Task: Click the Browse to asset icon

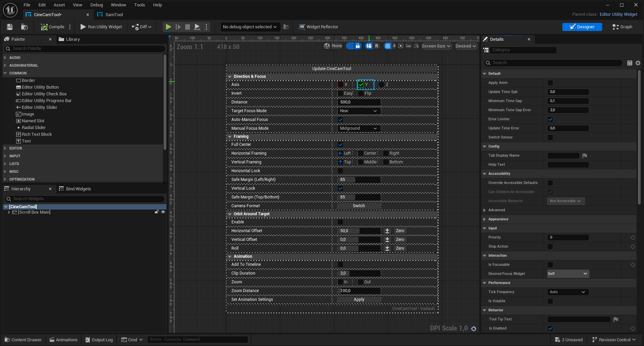Action: pyautogui.click(x=24, y=27)
